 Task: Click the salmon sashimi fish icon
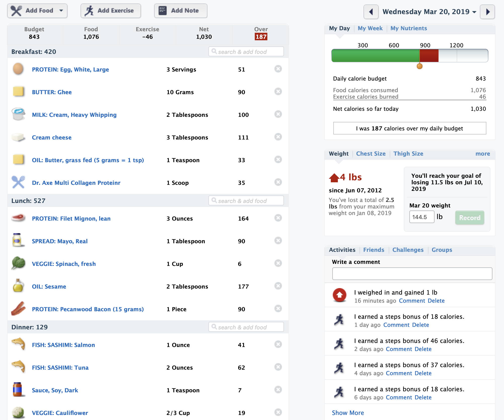19,344
